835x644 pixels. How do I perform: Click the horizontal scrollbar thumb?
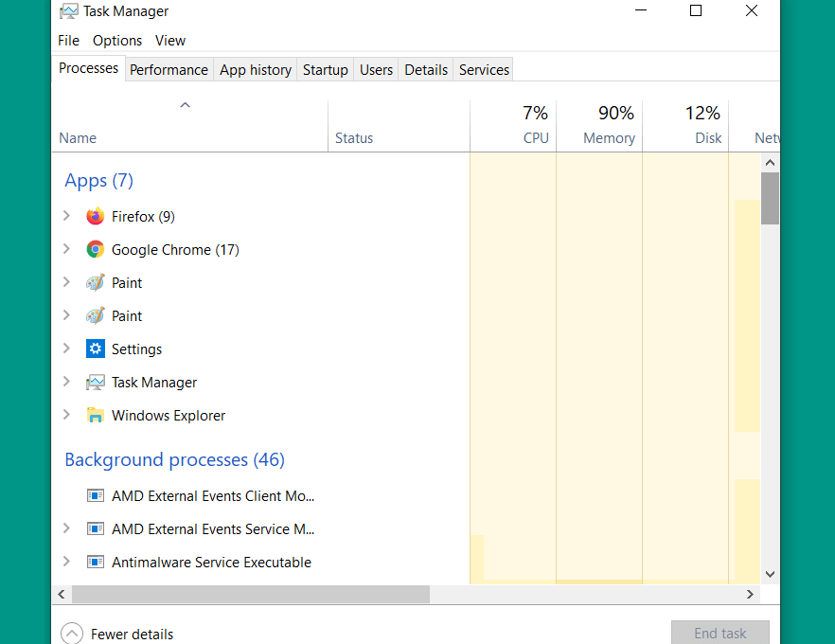pos(251,595)
